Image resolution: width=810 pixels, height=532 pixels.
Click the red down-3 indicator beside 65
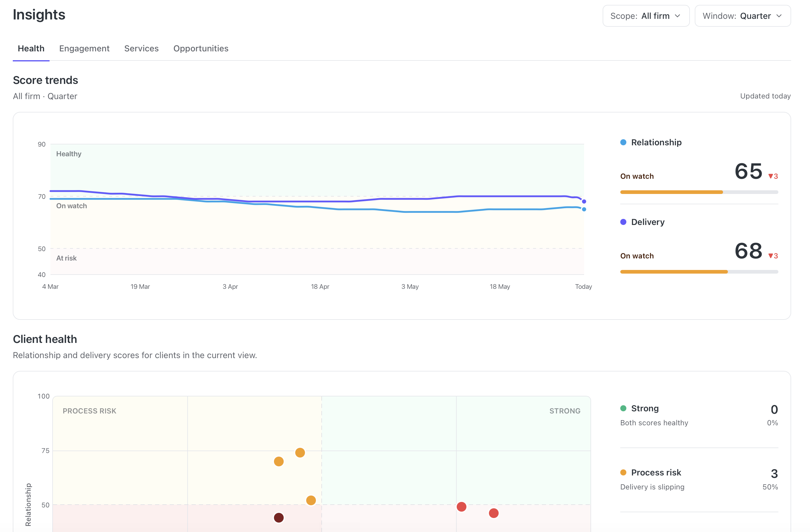(773, 176)
